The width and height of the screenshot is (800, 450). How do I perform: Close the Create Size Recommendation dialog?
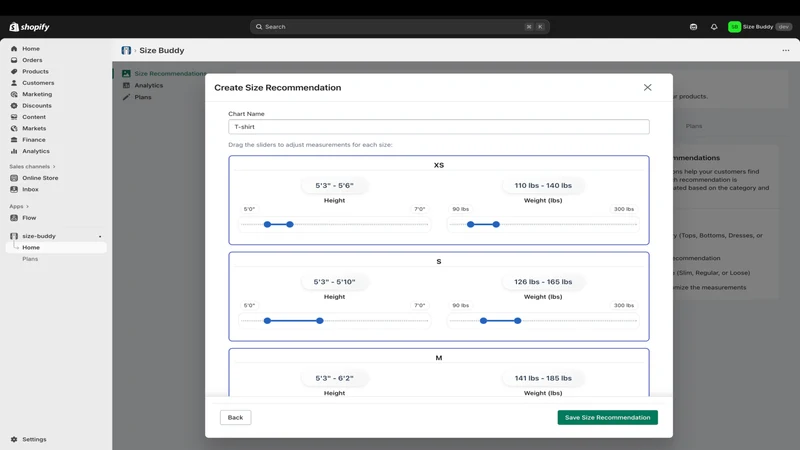click(647, 88)
